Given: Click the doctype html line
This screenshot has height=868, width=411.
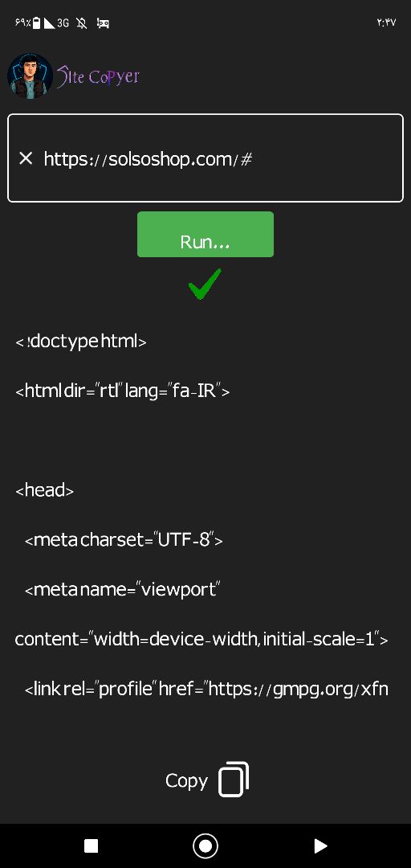Looking at the screenshot, I should click(81, 341).
